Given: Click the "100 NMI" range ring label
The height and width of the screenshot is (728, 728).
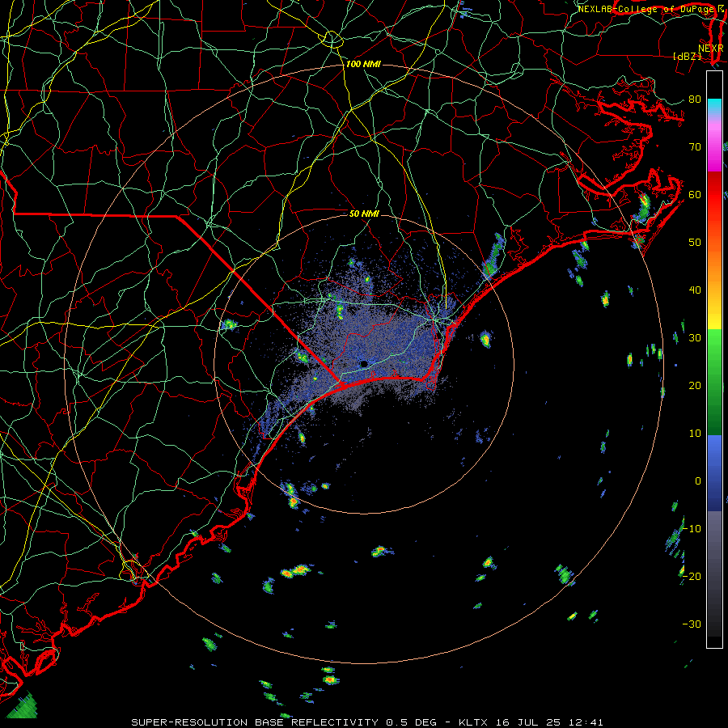Looking at the screenshot, I should point(363,64).
